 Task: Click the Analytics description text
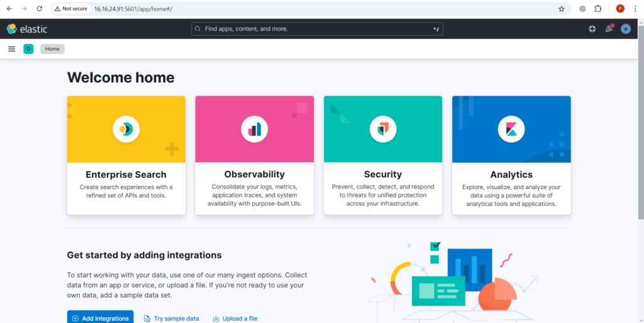click(511, 195)
